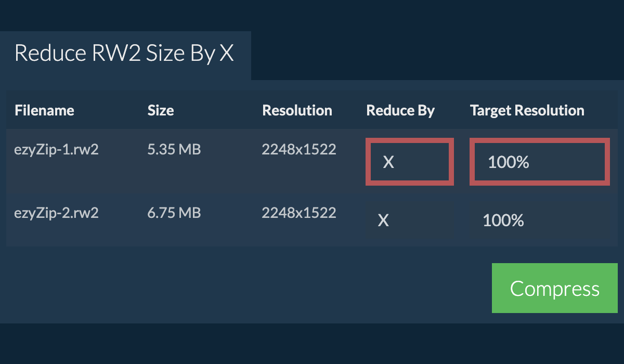
Task: Select the ezyZip-2.rw2 filename
Action: 56,213
